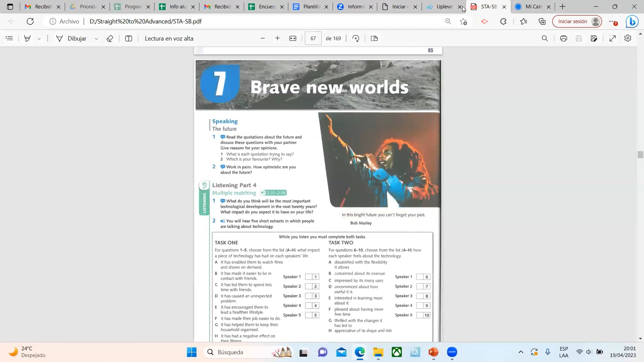Image resolution: width=644 pixels, height=362 pixels.
Task: Click the Iniciar sesión button
Action: coord(577,21)
